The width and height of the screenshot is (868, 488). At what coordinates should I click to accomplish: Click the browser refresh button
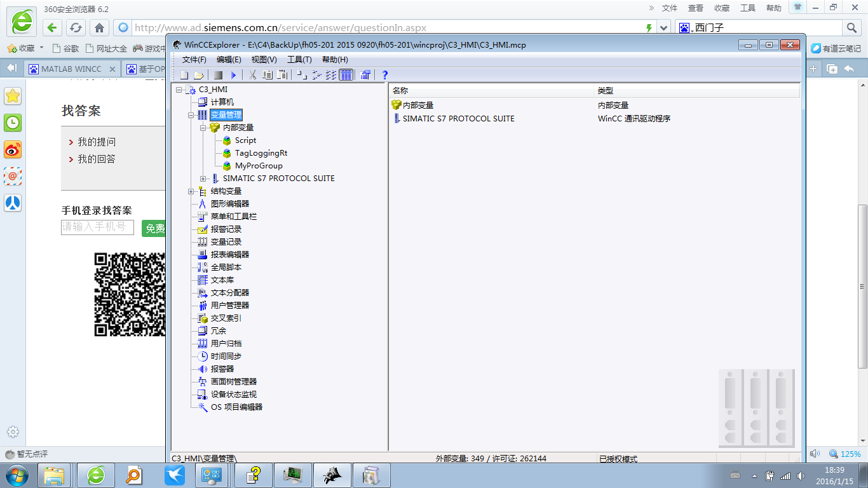76,28
